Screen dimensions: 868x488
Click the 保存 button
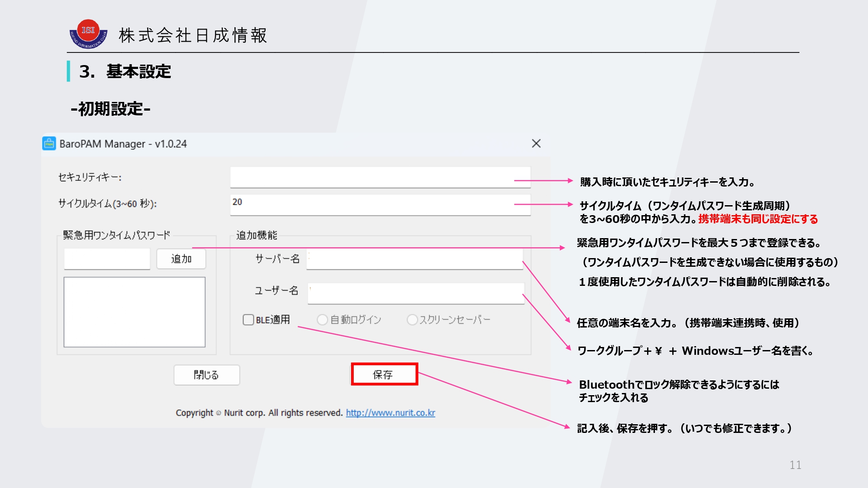(384, 374)
